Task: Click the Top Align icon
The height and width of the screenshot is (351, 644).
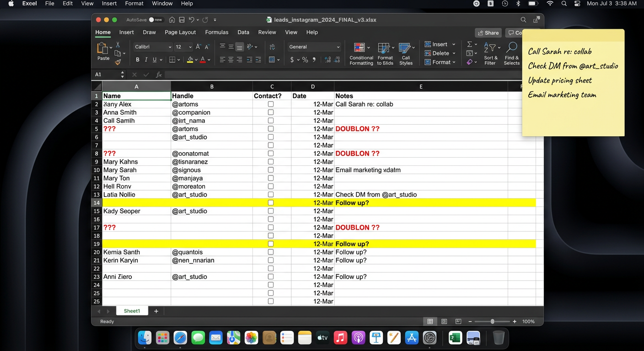Action: pyautogui.click(x=222, y=47)
